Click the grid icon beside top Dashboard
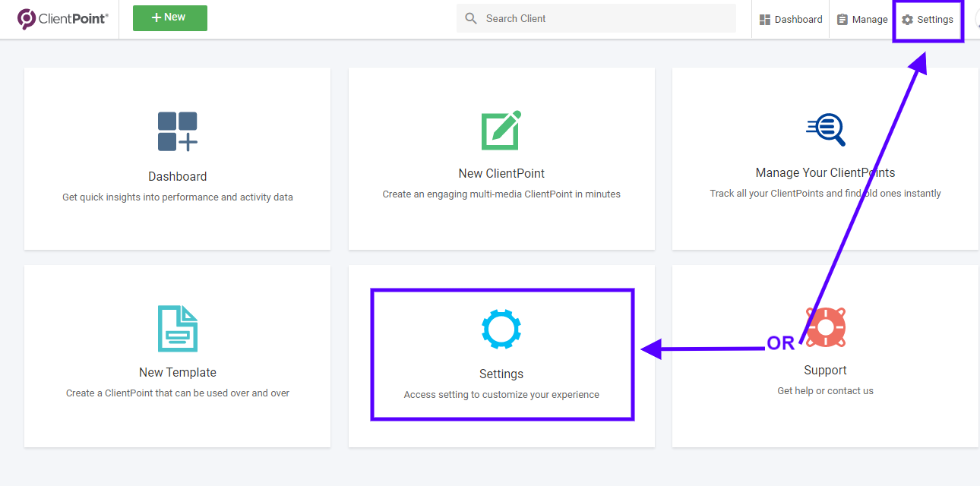 [765, 20]
